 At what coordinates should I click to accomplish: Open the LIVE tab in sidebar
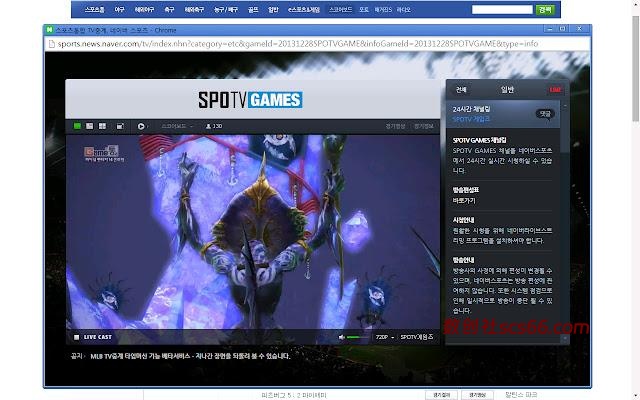[x=555, y=89]
